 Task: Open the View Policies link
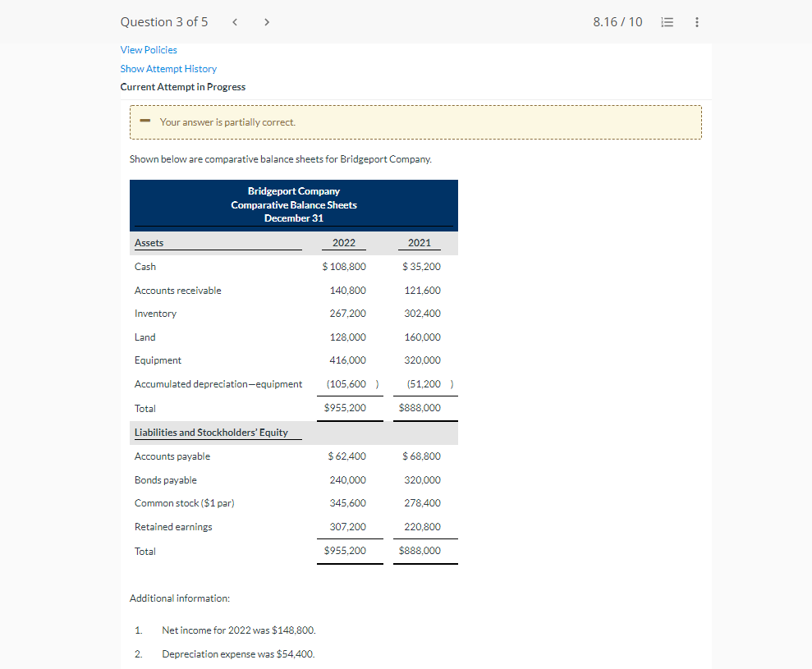click(149, 50)
